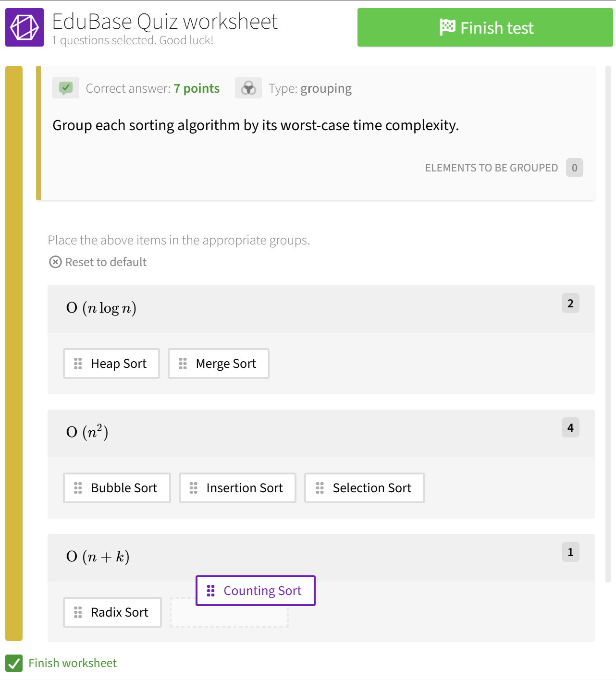
Task: Click the item count badge on O(n log n) group
Action: [570, 303]
